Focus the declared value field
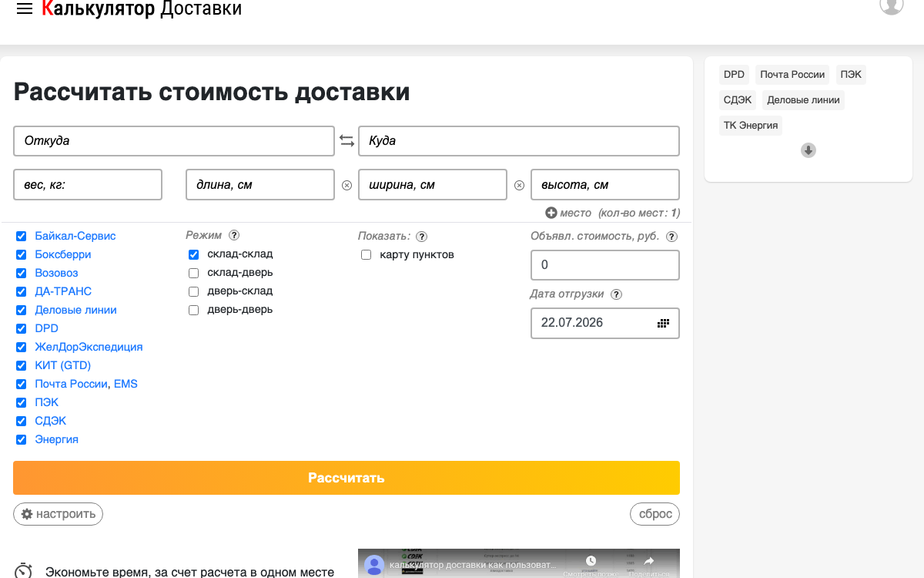The image size is (924, 578). pos(605,265)
